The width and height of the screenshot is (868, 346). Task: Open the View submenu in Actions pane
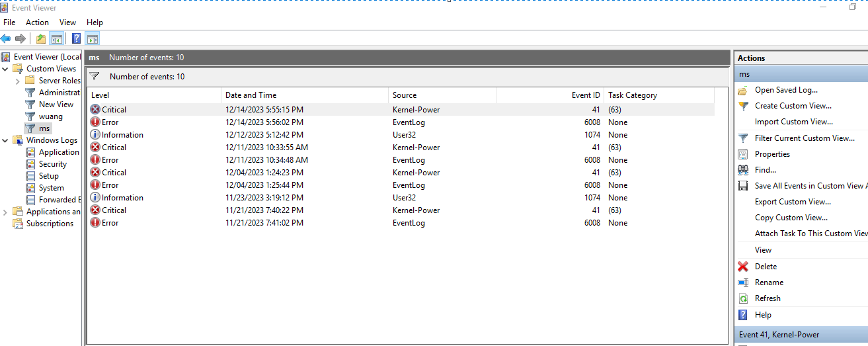[x=763, y=250]
